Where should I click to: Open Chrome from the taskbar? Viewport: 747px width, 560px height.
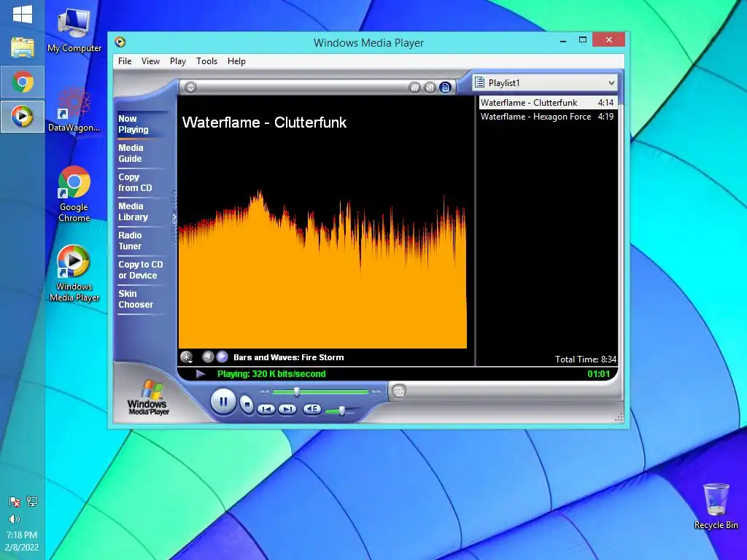(x=23, y=82)
